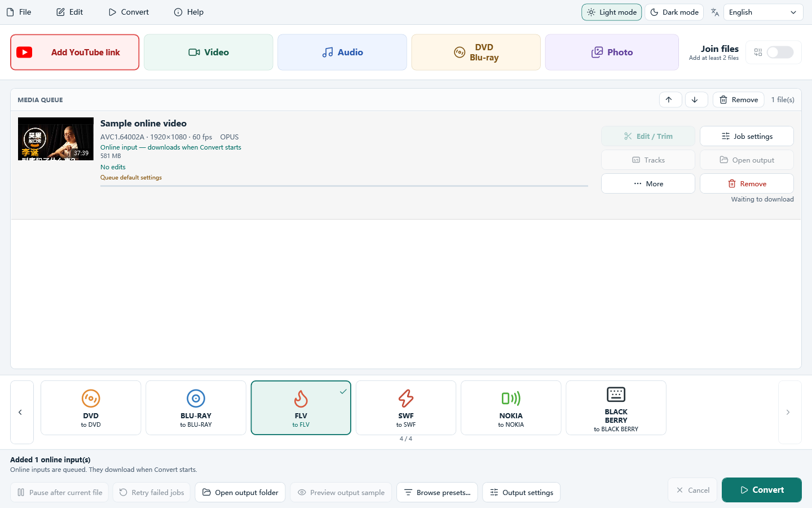Select the DVD format disc icon
This screenshot has width=812, height=508.
click(x=91, y=398)
